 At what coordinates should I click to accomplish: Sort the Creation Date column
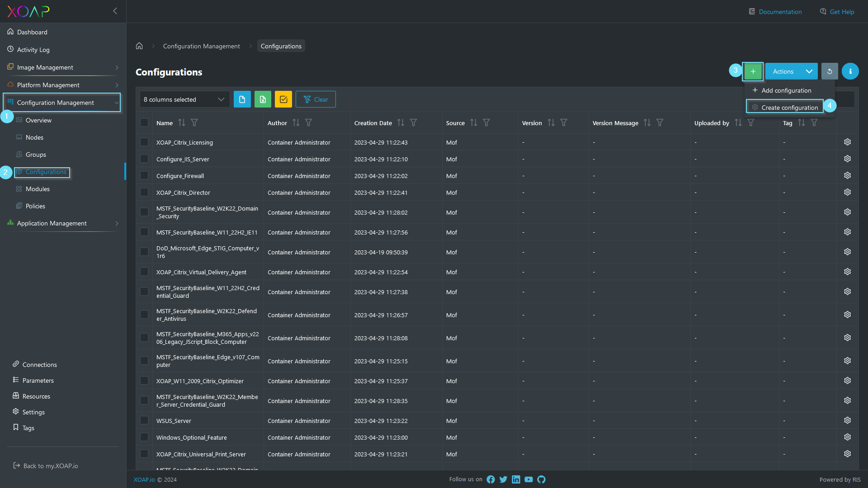[401, 122]
